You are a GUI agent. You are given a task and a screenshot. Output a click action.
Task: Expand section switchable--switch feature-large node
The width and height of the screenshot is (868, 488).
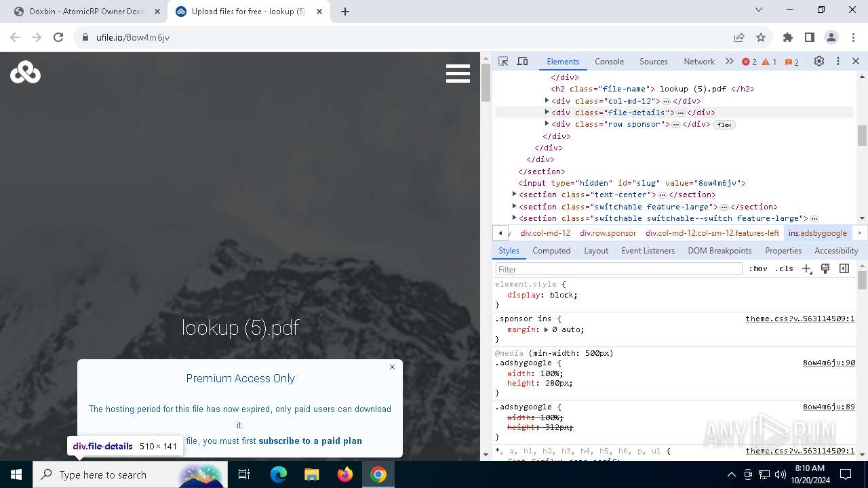point(514,218)
